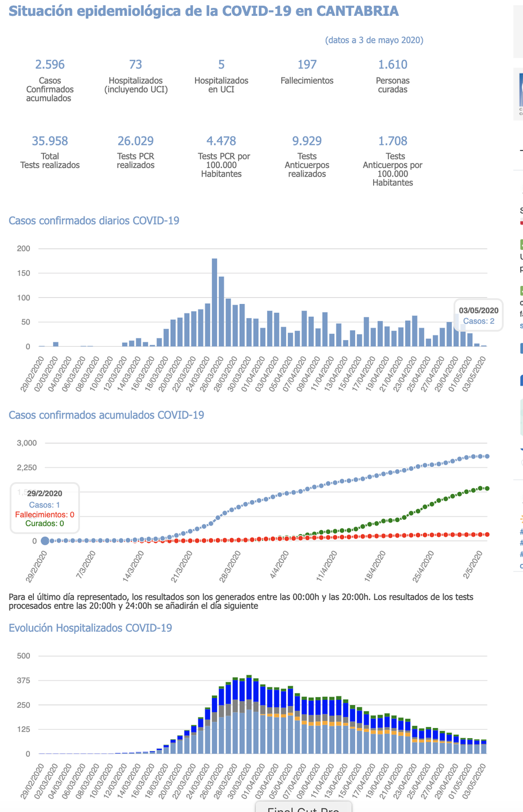523x812 pixels.
Task: Click the 'Casos confirmados diarios COVID-19' heading
Action: pyautogui.click(x=94, y=220)
